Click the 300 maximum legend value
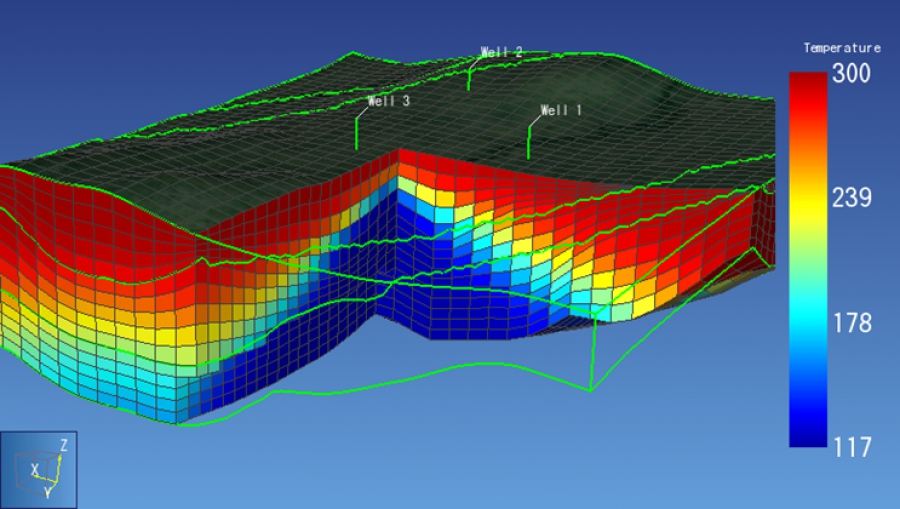 click(852, 74)
